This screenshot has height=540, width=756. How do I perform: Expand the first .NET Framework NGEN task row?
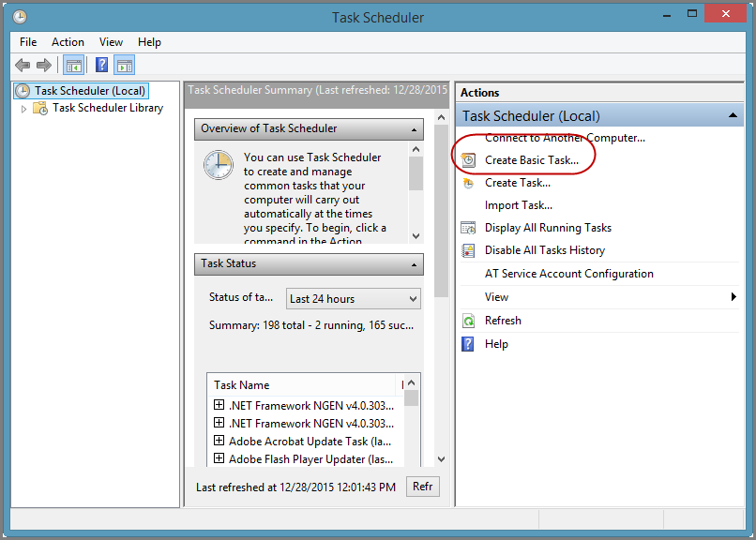219,405
